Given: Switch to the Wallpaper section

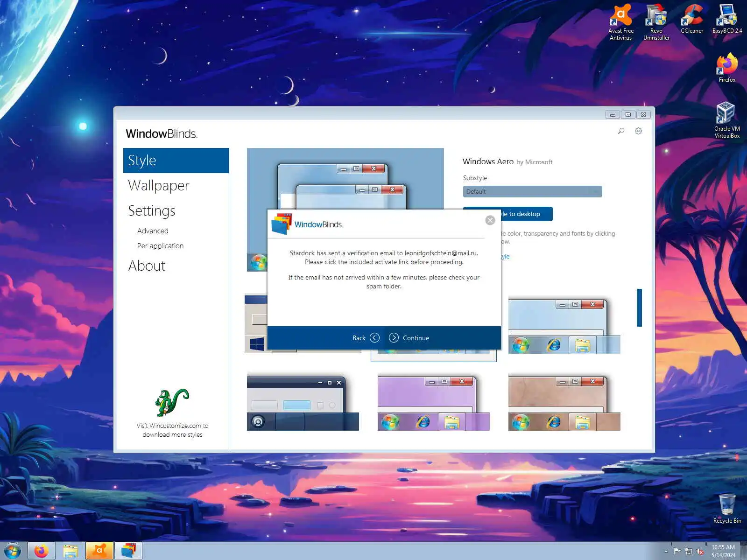Looking at the screenshot, I should [x=159, y=186].
